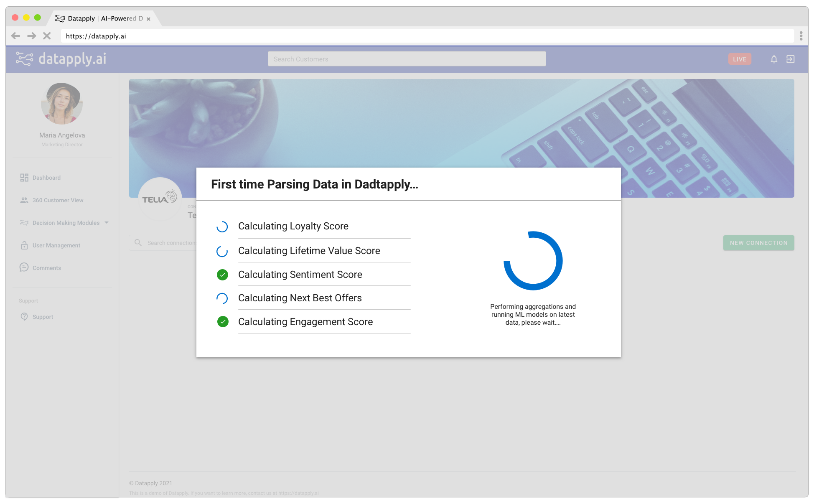Click the large blue progress spinner

[x=533, y=261]
